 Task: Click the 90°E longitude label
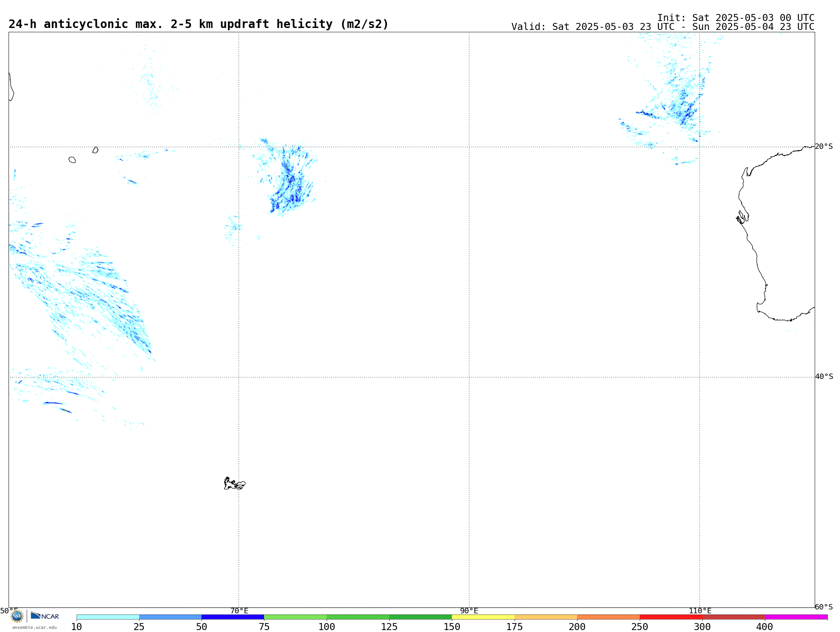469,611
